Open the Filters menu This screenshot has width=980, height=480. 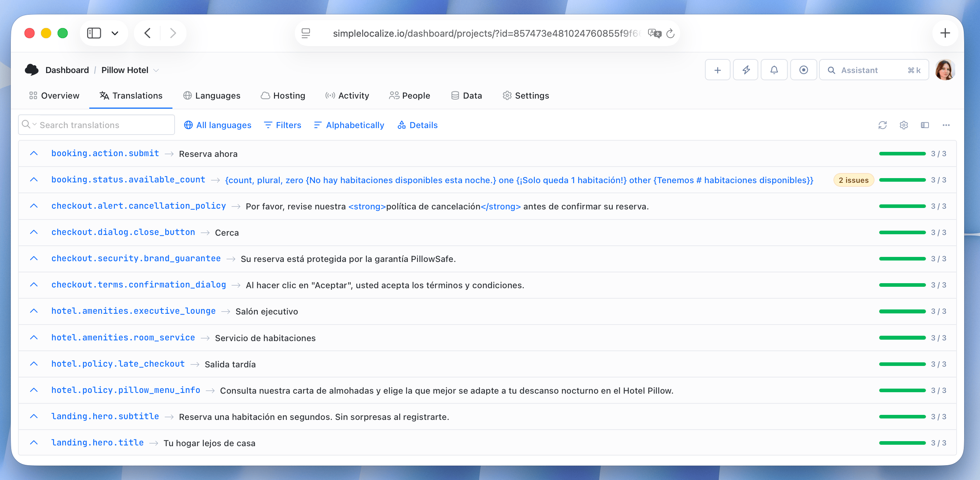[282, 125]
